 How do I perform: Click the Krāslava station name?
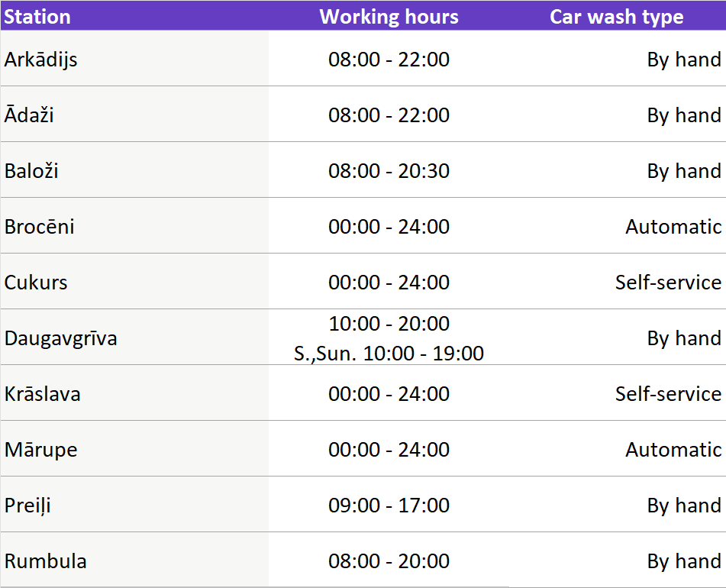43,394
